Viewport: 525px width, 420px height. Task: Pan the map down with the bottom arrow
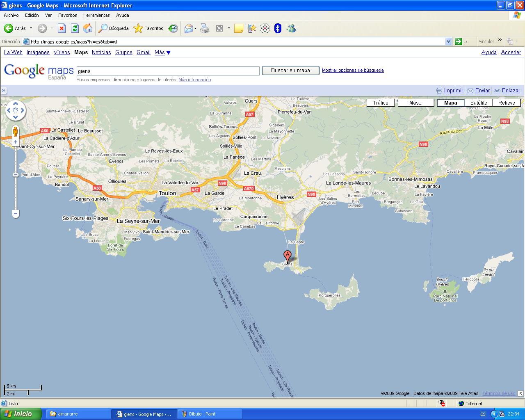pyautogui.click(x=16, y=117)
